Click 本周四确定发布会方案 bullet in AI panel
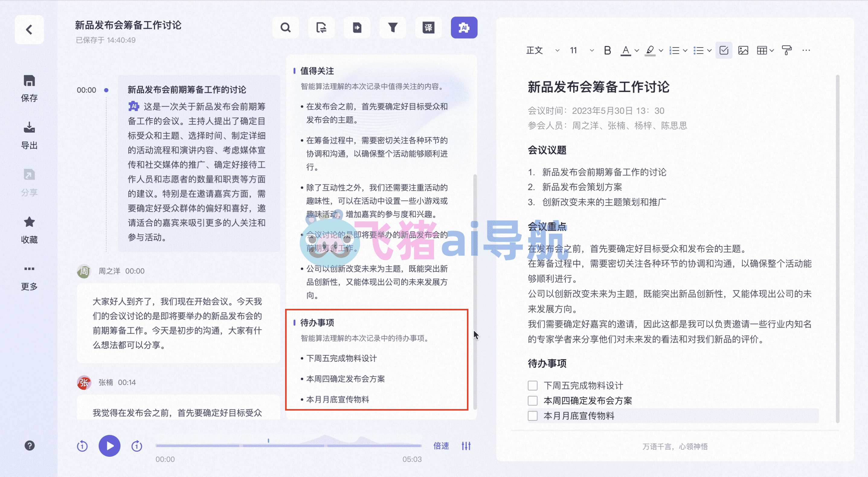Viewport: 868px width, 477px height. [346, 379]
